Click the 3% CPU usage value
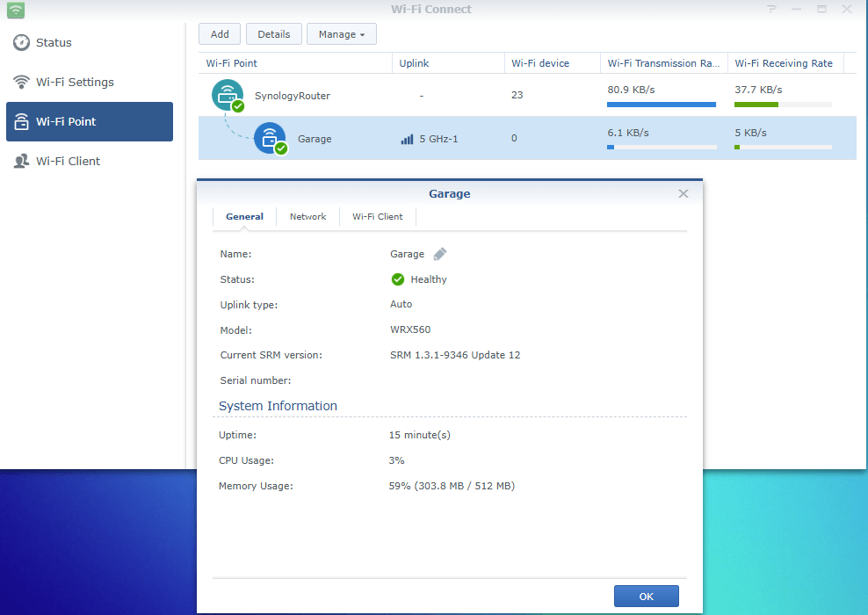This screenshot has width=868, height=615. 396,460
